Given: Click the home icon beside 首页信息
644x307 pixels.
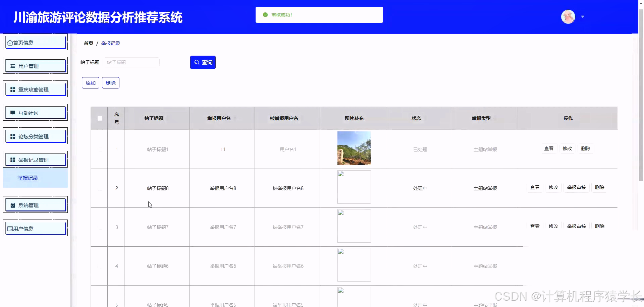Looking at the screenshot, I should pyautogui.click(x=10, y=42).
